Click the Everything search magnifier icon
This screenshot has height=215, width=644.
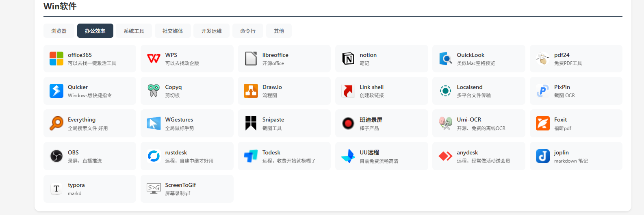pyautogui.click(x=56, y=123)
